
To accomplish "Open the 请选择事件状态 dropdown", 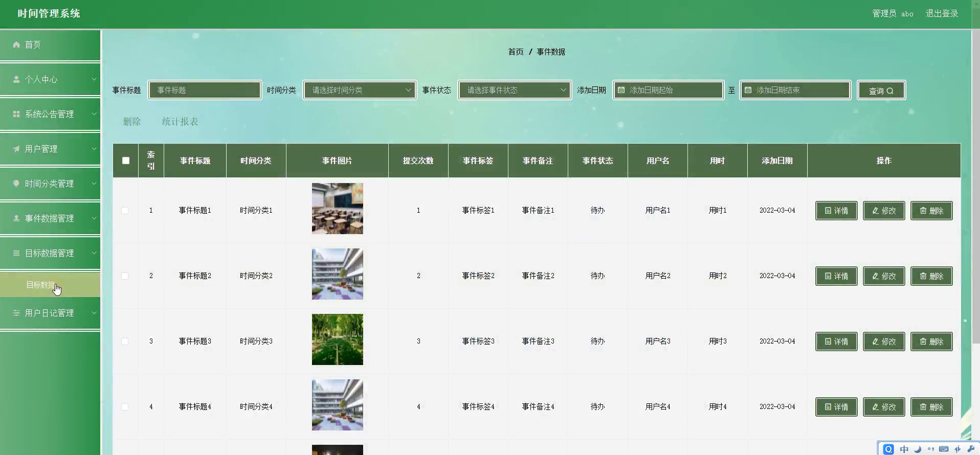I will click(x=515, y=90).
